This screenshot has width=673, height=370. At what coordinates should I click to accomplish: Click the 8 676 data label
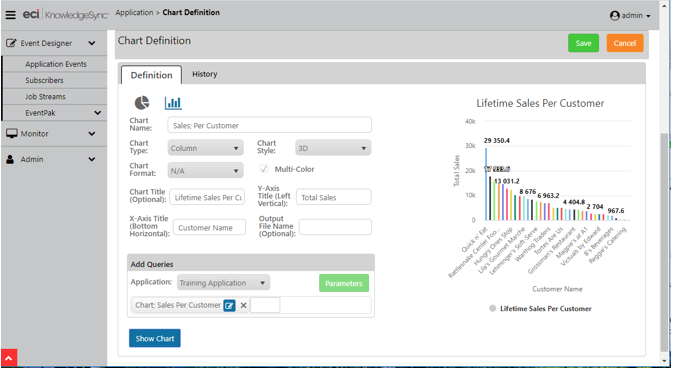pos(527,191)
